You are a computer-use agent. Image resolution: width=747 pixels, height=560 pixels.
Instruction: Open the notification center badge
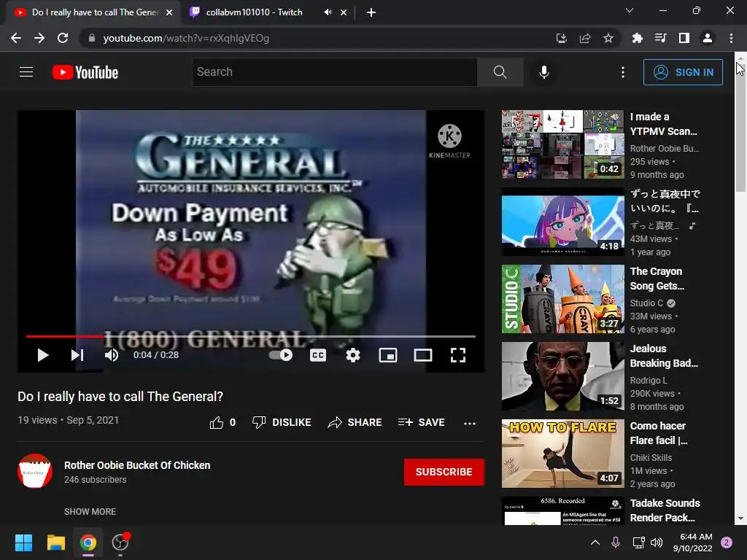[727, 542]
